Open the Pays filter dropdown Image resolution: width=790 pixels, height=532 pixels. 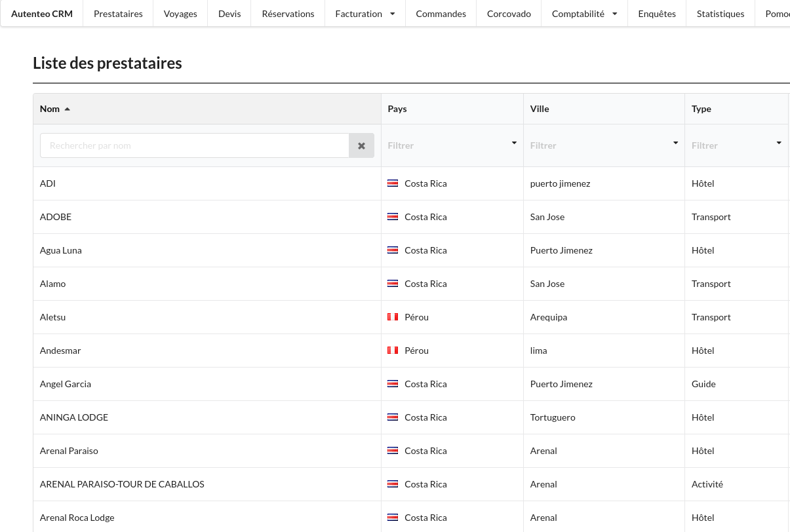point(452,145)
